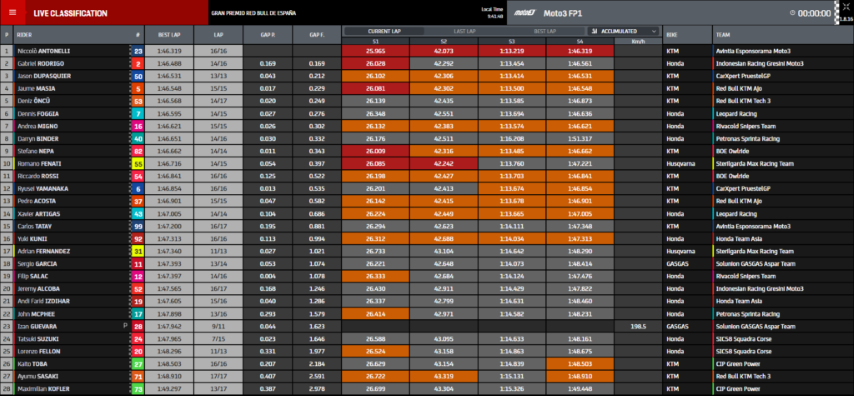Click the pit 'P' indicator on Guevara row
The image size is (854, 396).
(x=125, y=326)
